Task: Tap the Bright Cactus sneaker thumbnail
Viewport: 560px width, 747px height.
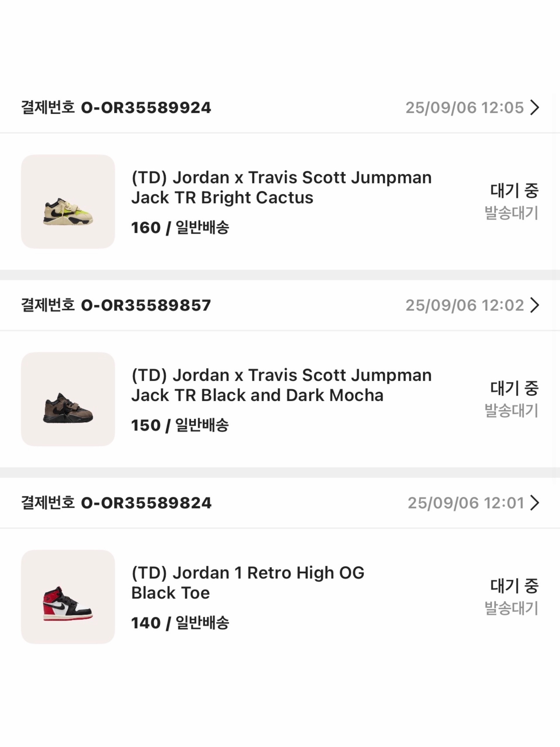Action: [68, 202]
